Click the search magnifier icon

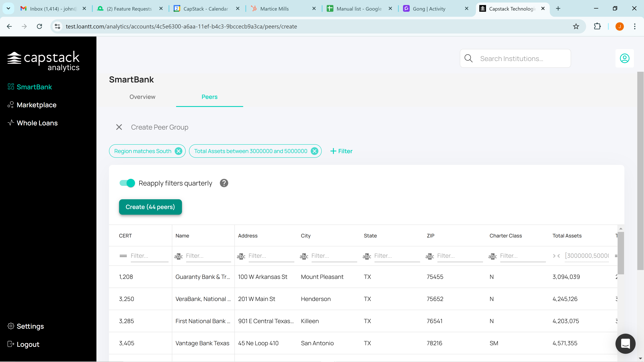tap(468, 58)
